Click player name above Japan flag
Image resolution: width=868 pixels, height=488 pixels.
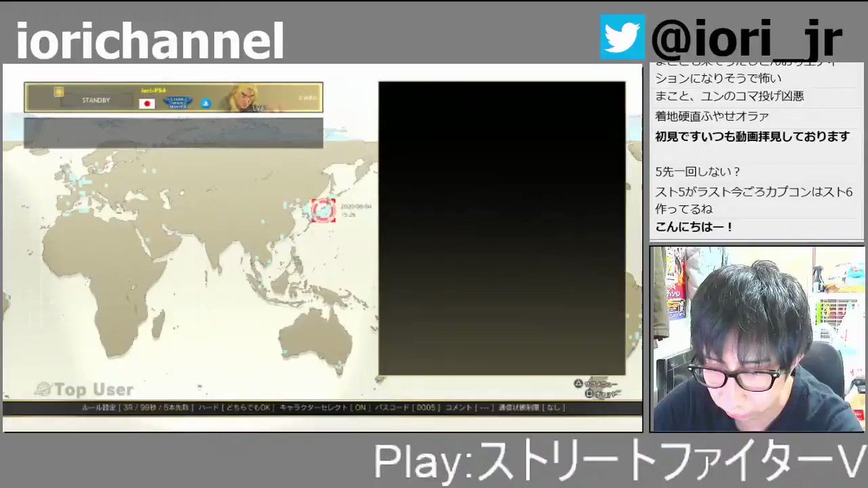pos(153,90)
